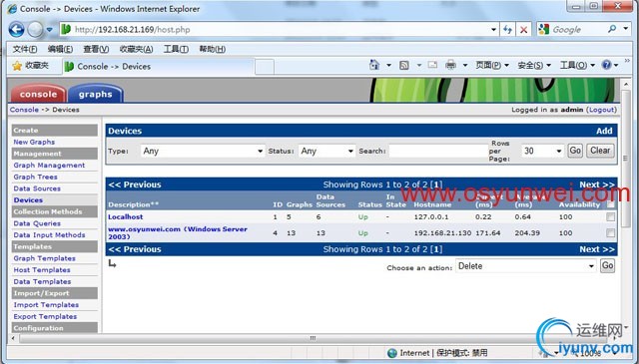639x364 pixels.
Task: Open the 工具(T) menu
Action: [x=176, y=49]
